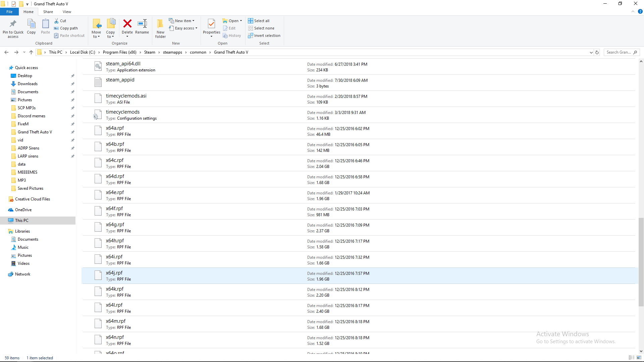The image size is (644, 362).
Task: Click the search magnifier icon
Action: point(635,52)
